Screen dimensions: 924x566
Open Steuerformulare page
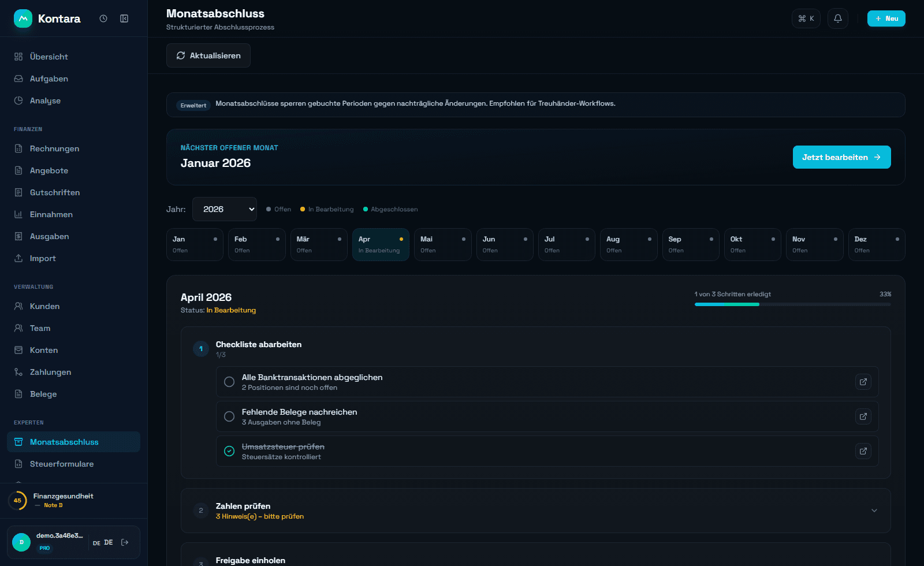pyautogui.click(x=73, y=464)
